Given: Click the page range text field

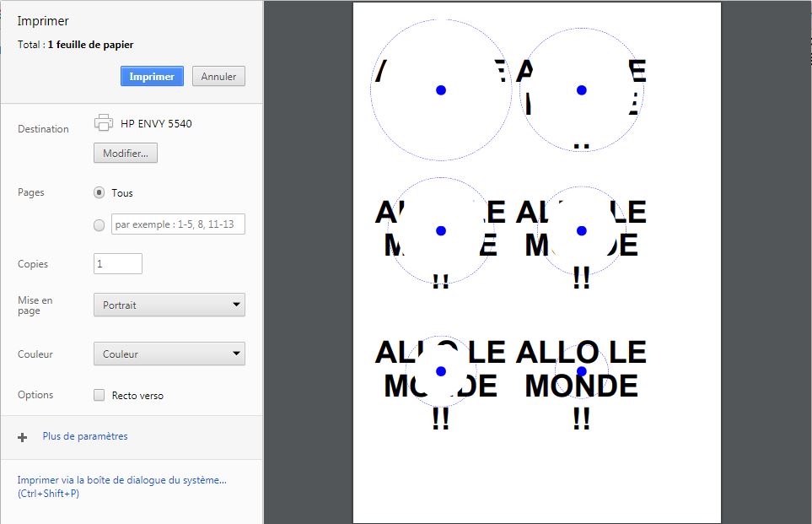Looking at the screenshot, I should [x=178, y=224].
